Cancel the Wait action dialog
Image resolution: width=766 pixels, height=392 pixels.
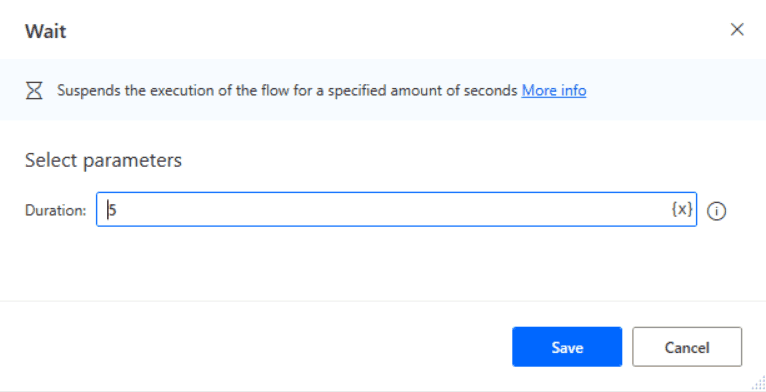tap(687, 347)
